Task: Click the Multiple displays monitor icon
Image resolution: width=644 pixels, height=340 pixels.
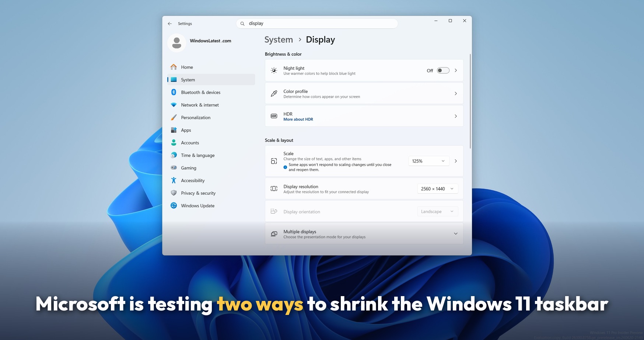Action: pyautogui.click(x=274, y=234)
